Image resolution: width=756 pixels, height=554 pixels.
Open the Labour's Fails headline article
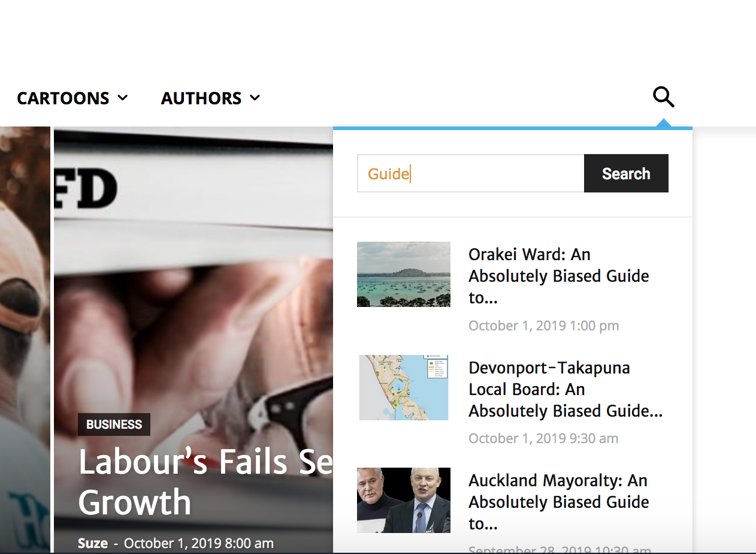pyautogui.click(x=205, y=482)
